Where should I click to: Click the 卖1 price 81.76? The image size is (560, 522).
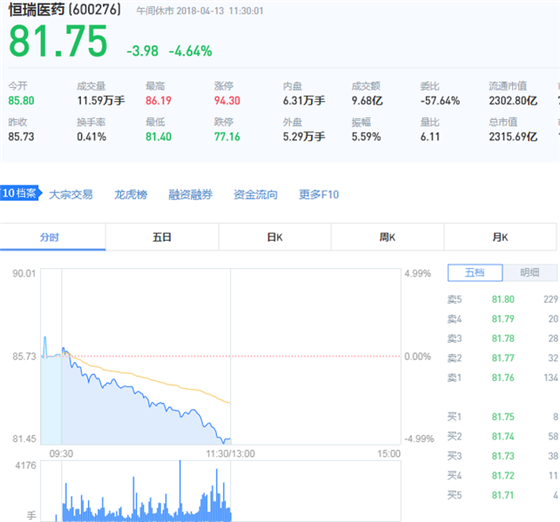(x=503, y=377)
